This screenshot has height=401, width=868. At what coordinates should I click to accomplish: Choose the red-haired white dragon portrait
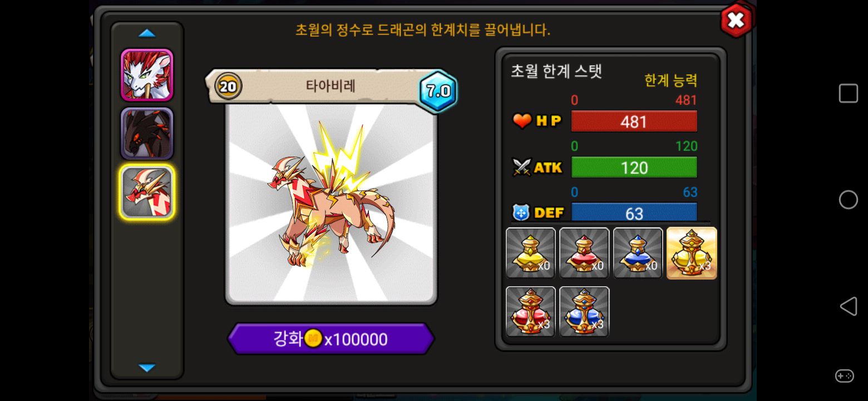[147, 75]
